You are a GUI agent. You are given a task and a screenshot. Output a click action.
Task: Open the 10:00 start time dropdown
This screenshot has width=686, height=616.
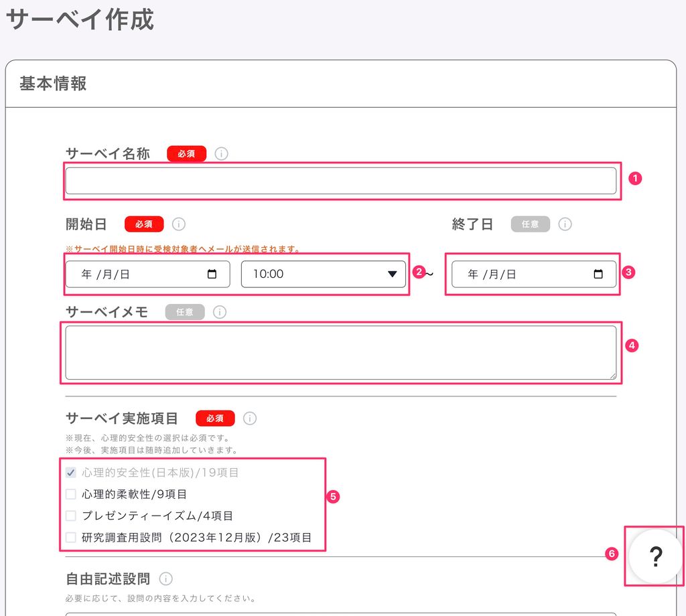(323, 274)
